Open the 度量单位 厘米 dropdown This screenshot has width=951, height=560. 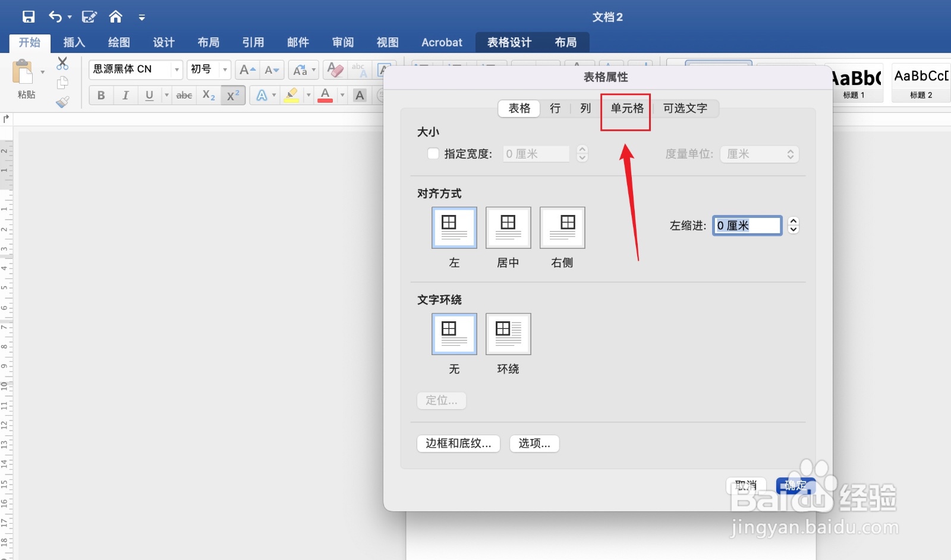[x=760, y=154]
